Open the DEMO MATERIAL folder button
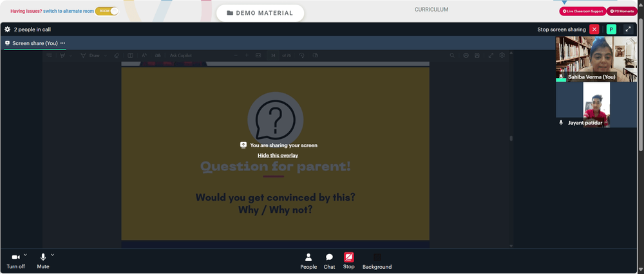The image size is (644, 274). click(x=260, y=13)
